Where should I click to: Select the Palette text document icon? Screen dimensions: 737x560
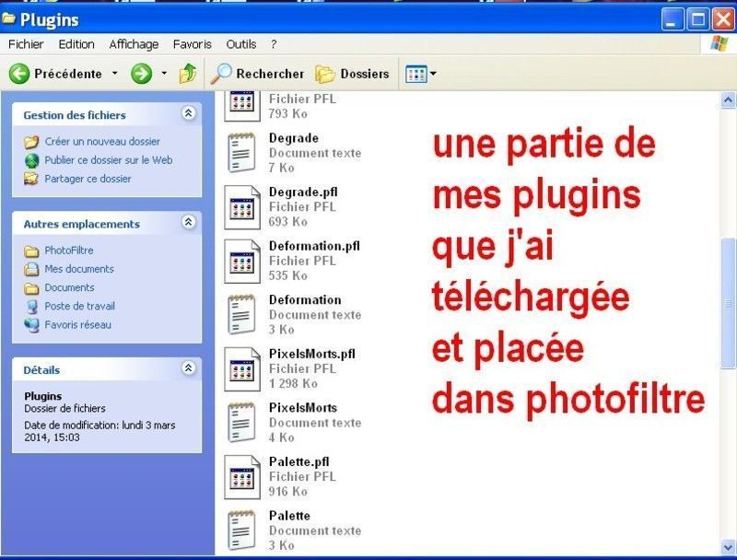point(241,531)
